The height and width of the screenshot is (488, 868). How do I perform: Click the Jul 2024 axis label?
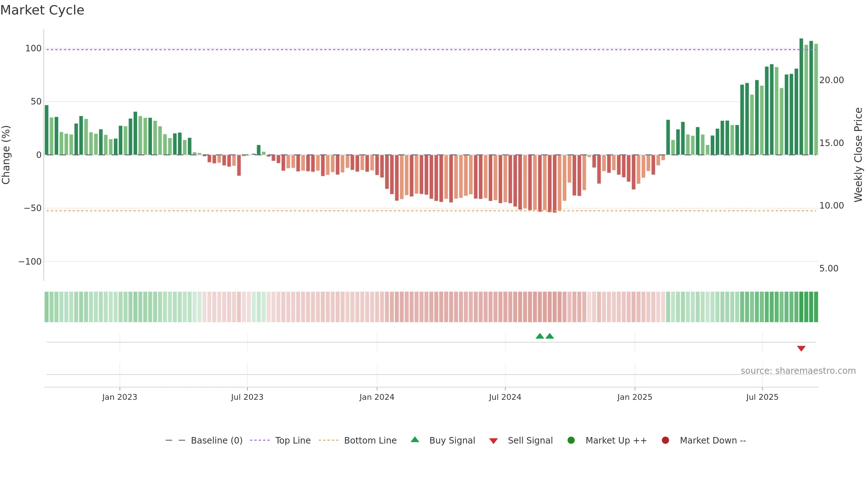505,397
